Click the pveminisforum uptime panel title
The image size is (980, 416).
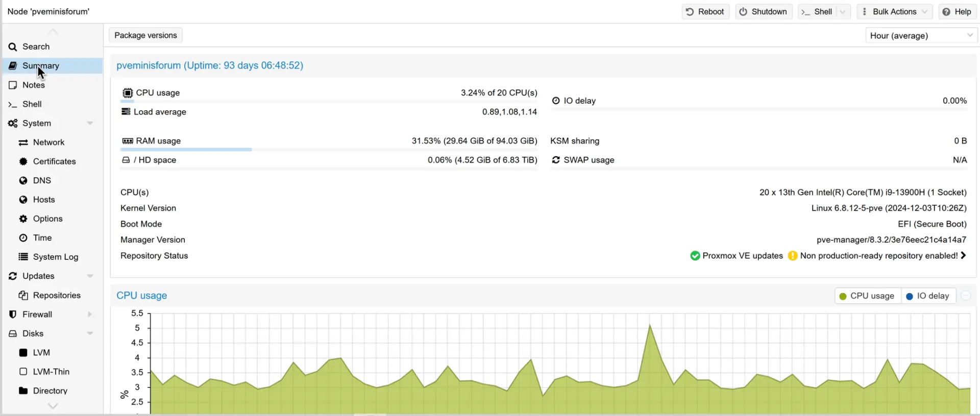coord(210,65)
